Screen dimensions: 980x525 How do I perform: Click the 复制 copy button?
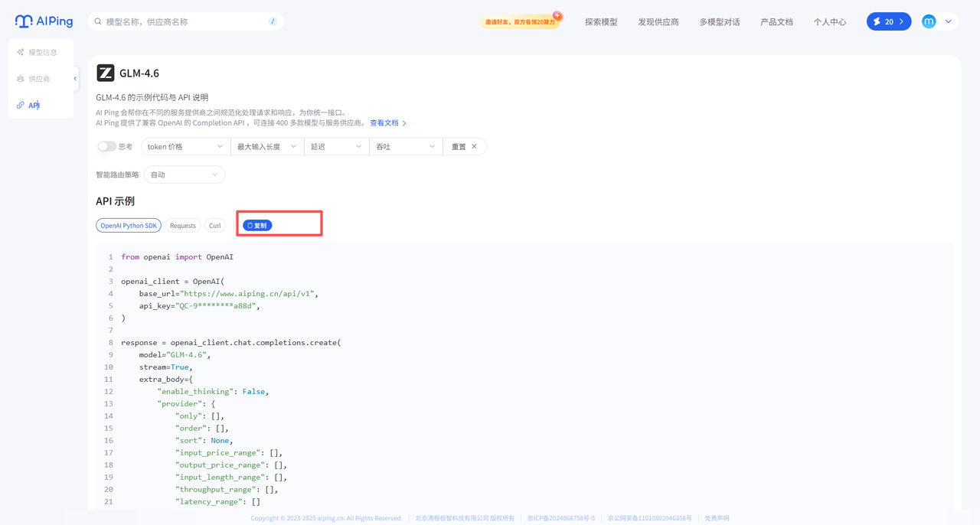click(257, 225)
